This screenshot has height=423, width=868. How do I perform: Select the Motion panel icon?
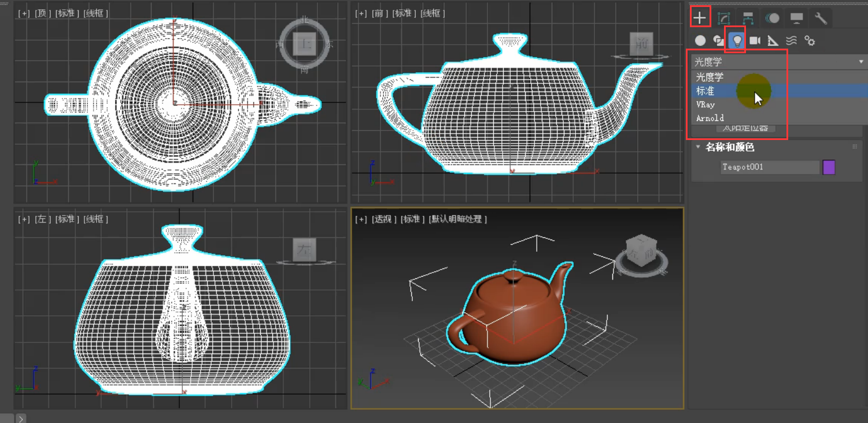(x=773, y=16)
